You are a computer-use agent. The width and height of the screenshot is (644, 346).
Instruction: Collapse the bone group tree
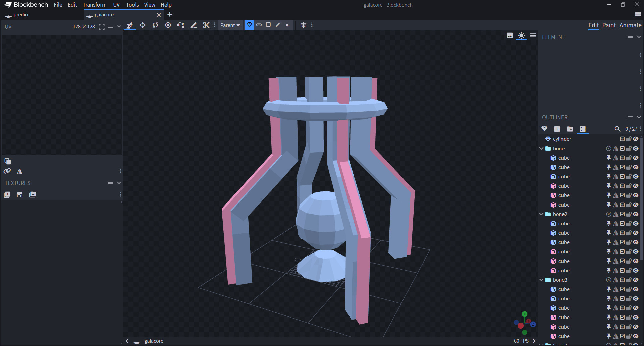(x=541, y=149)
